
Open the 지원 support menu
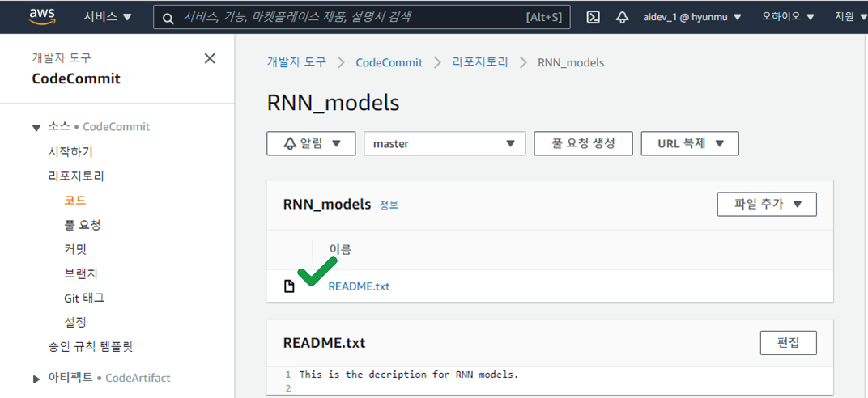[x=850, y=17]
